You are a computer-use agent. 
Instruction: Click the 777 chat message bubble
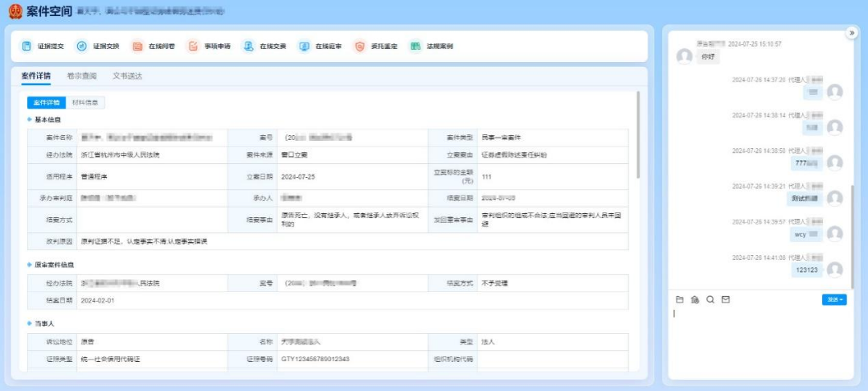coord(807,163)
